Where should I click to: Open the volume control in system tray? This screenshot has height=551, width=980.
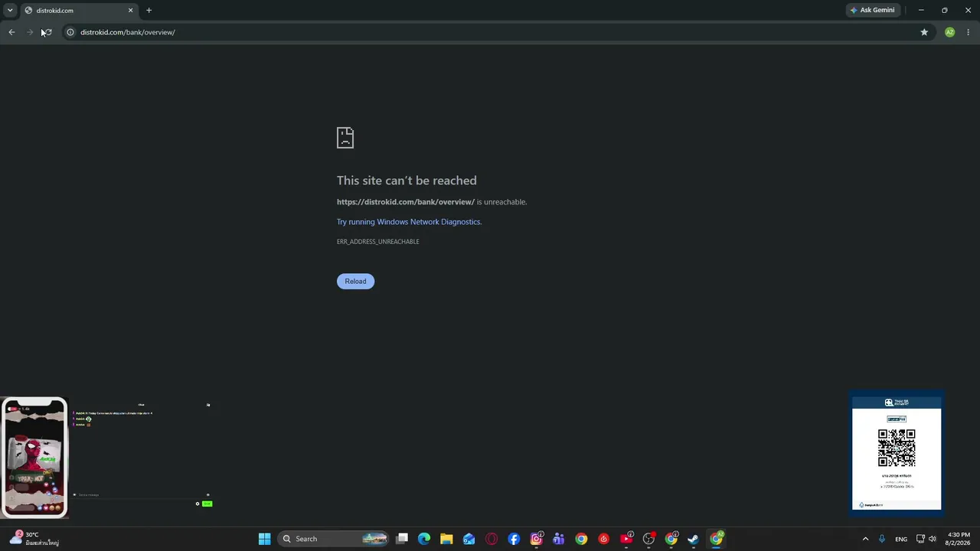point(933,539)
